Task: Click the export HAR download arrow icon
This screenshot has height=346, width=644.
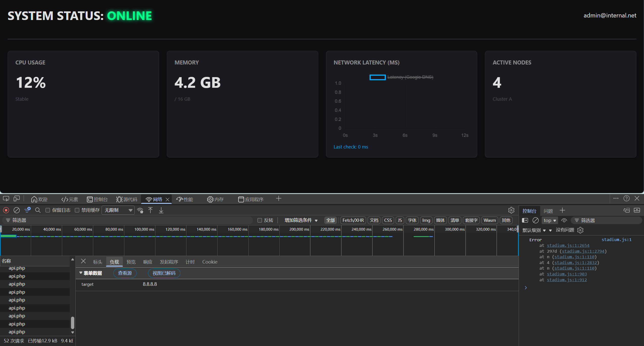Action: (x=161, y=210)
